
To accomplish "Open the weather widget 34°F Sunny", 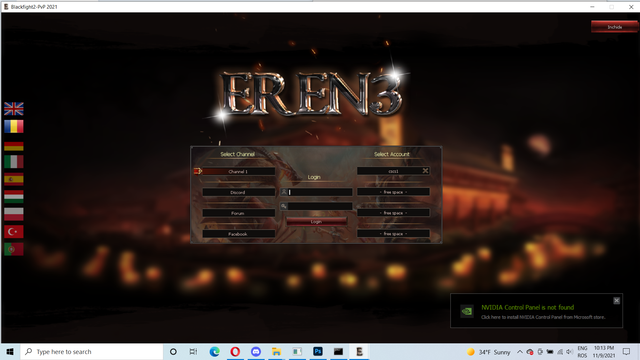I will (489, 352).
